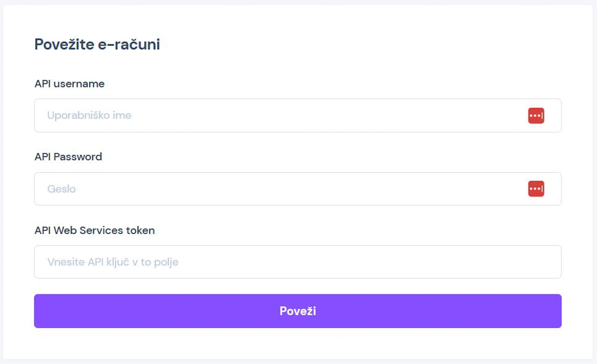Select the API Password label
Image resolution: width=597 pixels, height=364 pixels.
pos(68,157)
